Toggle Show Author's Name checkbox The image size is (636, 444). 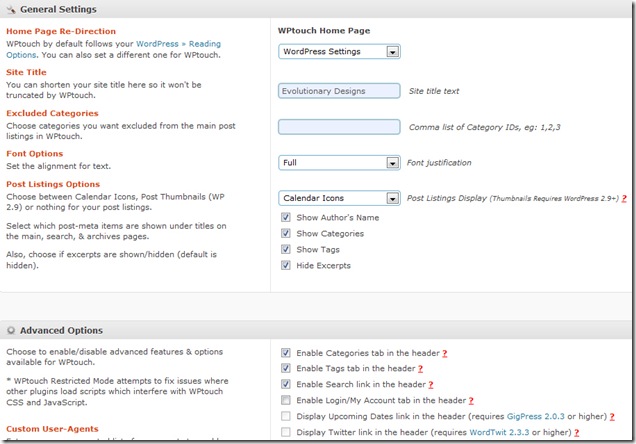pos(286,217)
